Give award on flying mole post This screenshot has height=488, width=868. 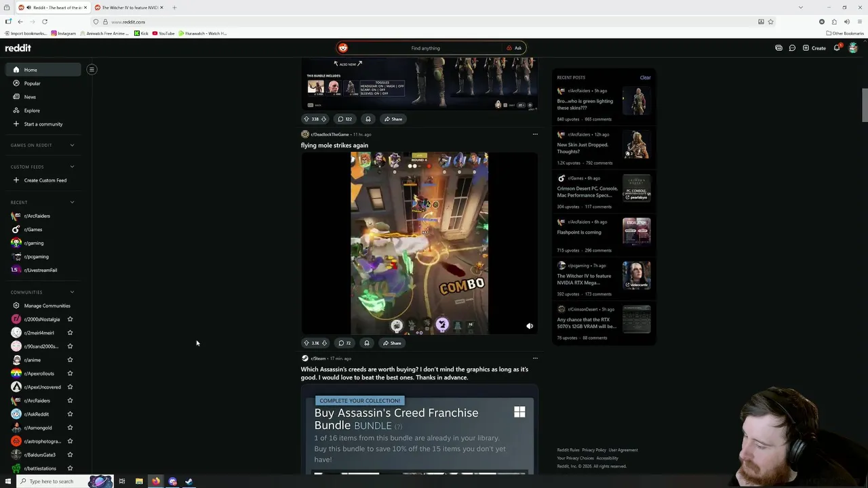tap(366, 343)
